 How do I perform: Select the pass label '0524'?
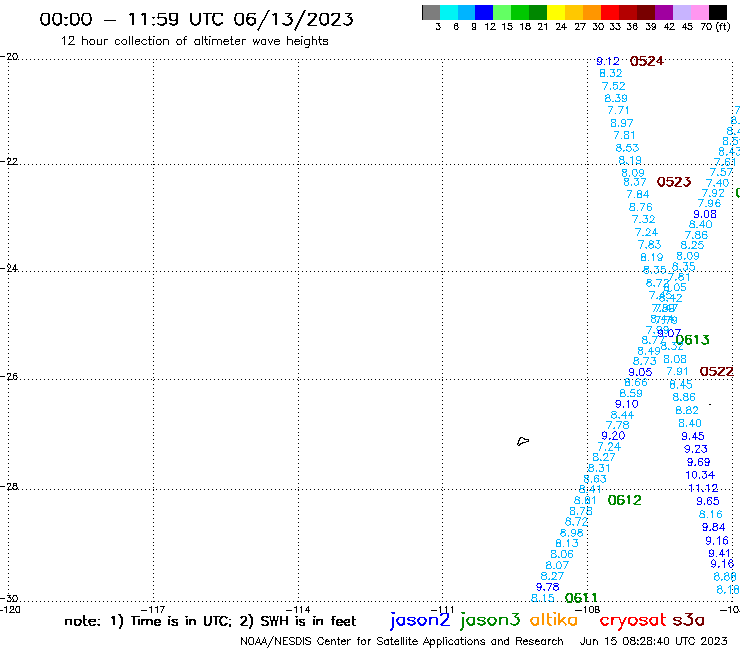(647, 61)
